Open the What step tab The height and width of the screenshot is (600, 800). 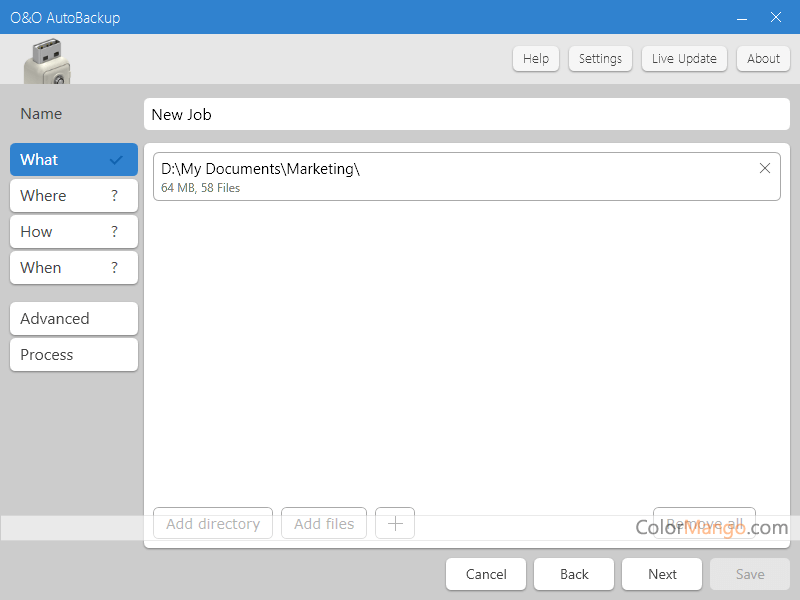[74, 160]
